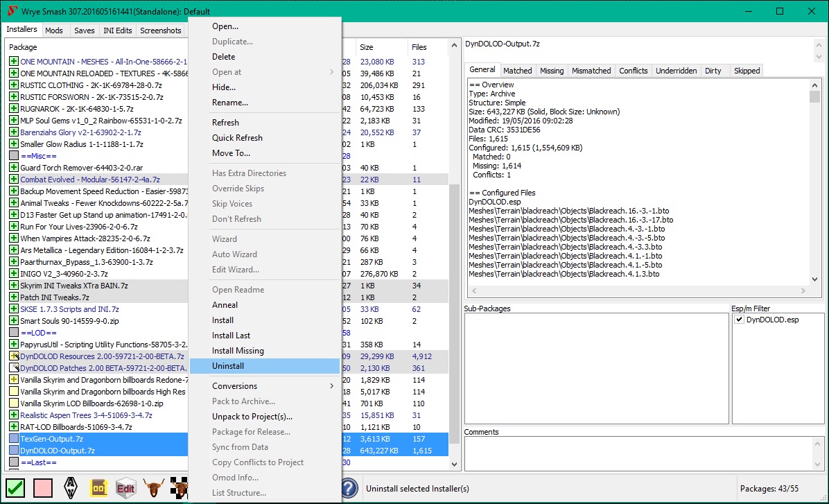The height and width of the screenshot is (504, 829).
Task: Click status icon beside Realistic Aspen Trees
Action: coord(14,415)
